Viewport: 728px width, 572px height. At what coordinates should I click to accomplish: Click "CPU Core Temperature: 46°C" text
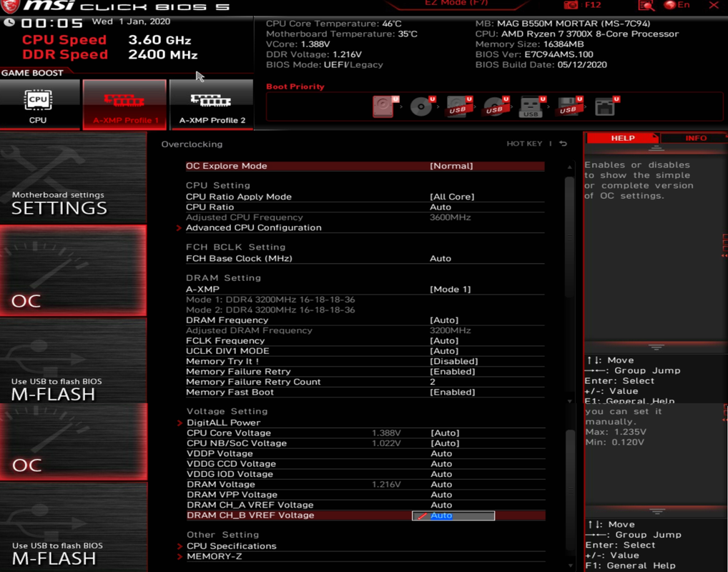[334, 23]
